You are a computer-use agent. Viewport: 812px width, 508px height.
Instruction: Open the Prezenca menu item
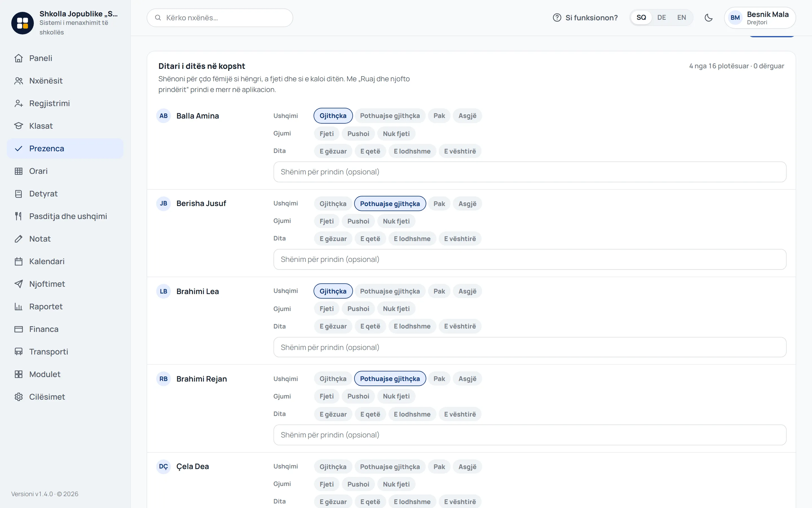[65, 148]
